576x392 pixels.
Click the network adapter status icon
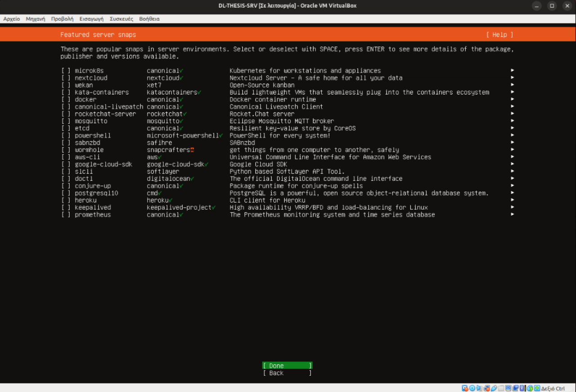click(x=486, y=388)
